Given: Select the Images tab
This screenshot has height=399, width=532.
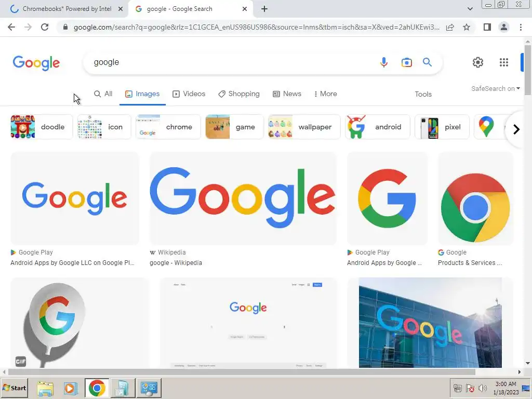Looking at the screenshot, I should pyautogui.click(x=142, y=94).
